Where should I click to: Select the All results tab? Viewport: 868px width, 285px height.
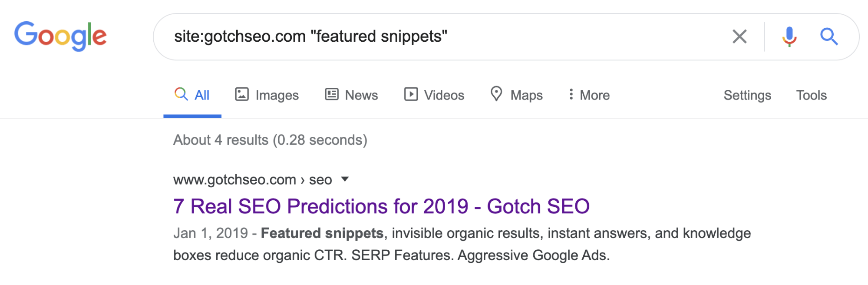(192, 95)
